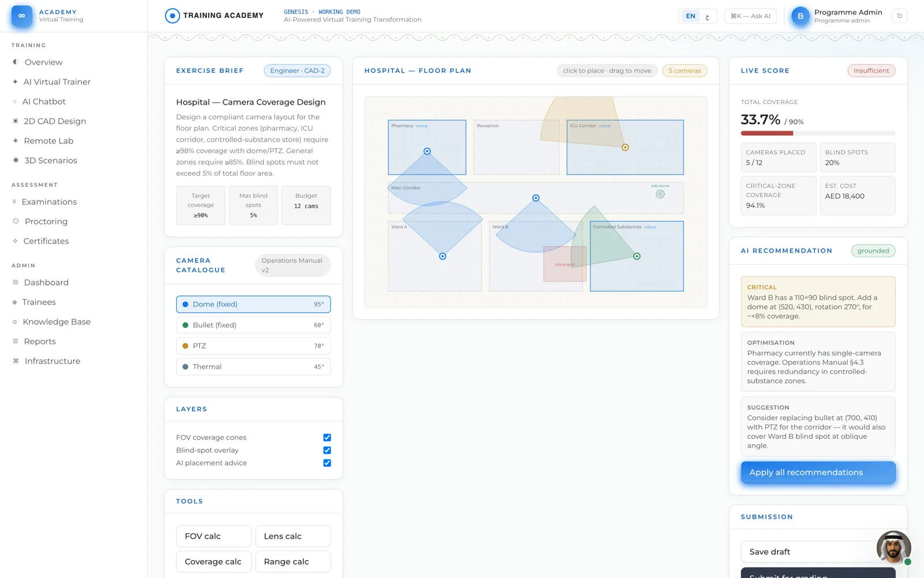Click the Academy infinity logo icon

[22, 16]
